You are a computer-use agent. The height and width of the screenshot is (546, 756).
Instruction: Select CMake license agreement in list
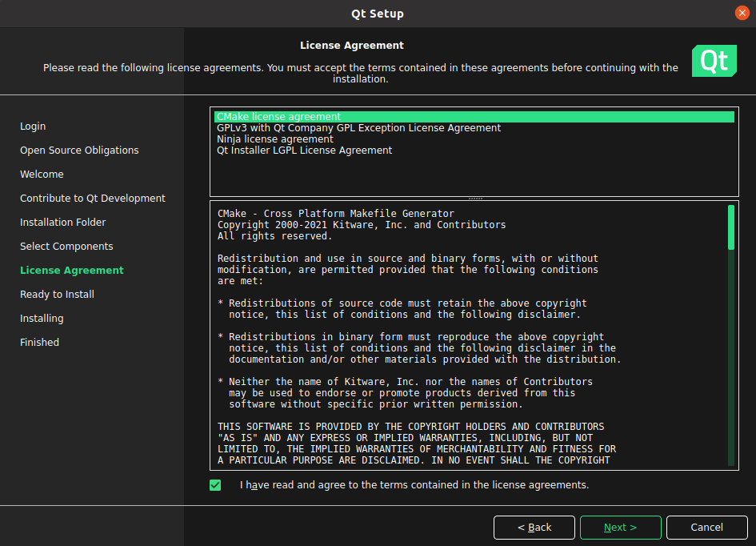coord(474,117)
